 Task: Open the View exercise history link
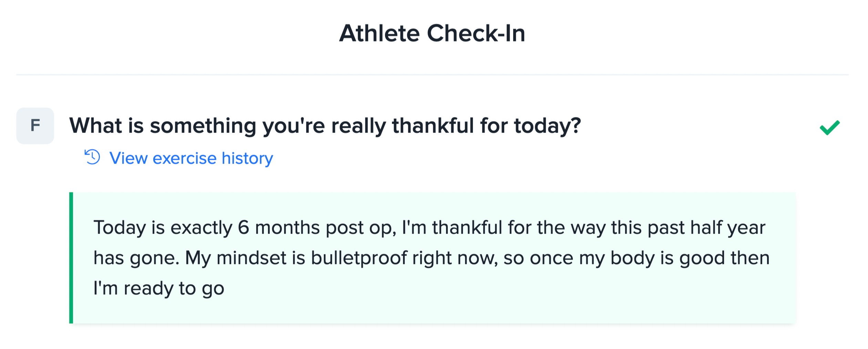tap(191, 158)
